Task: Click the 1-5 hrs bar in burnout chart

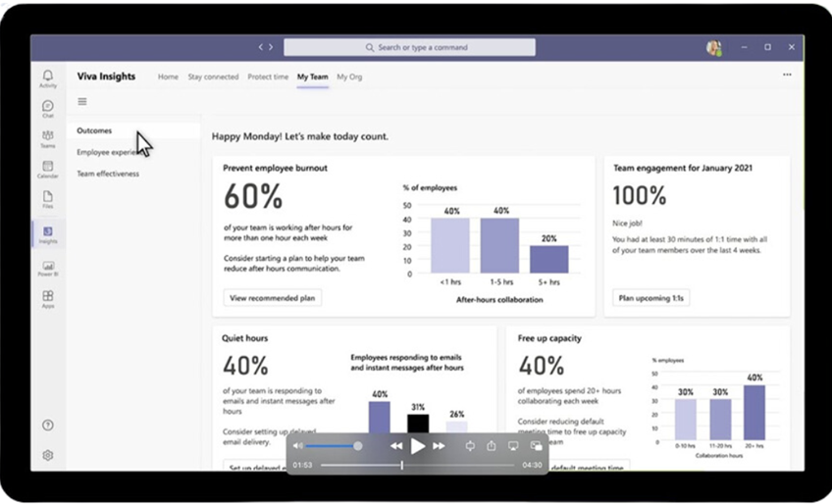Action: [x=499, y=246]
